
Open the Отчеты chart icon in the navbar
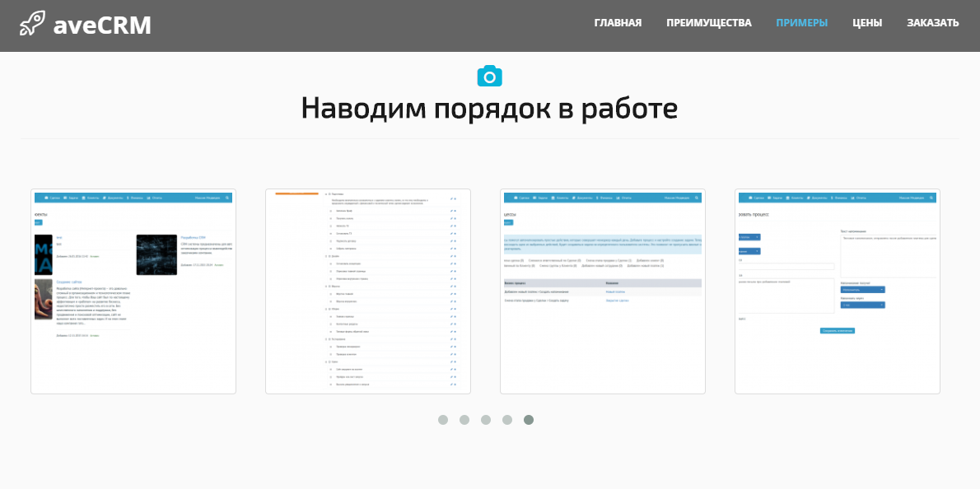click(149, 198)
